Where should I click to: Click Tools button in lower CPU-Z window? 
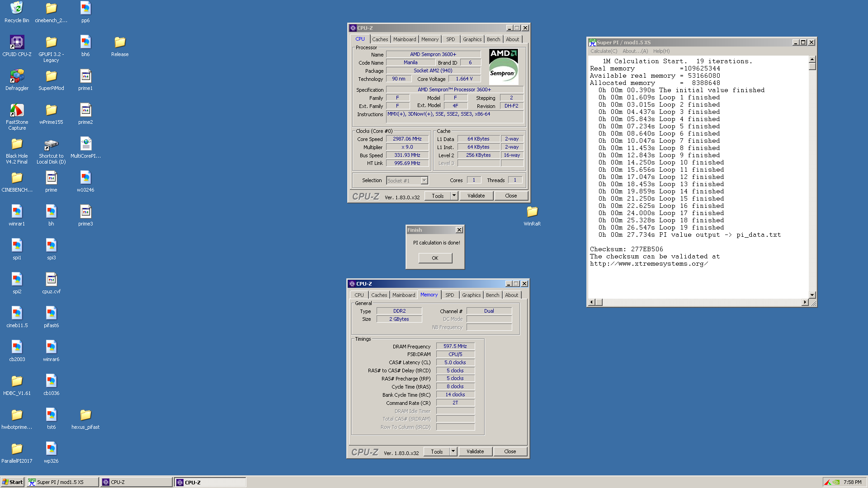(437, 451)
